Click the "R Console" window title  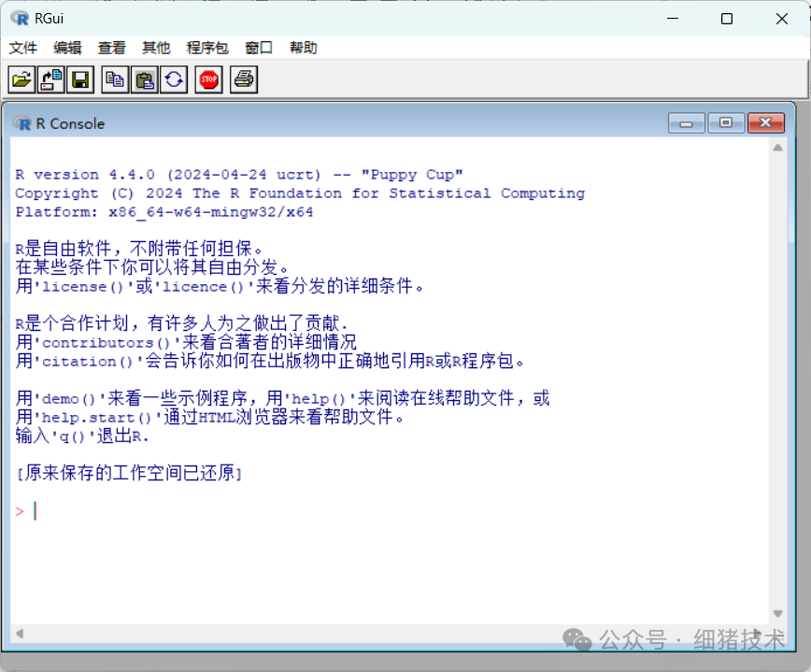click(x=70, y=124)
